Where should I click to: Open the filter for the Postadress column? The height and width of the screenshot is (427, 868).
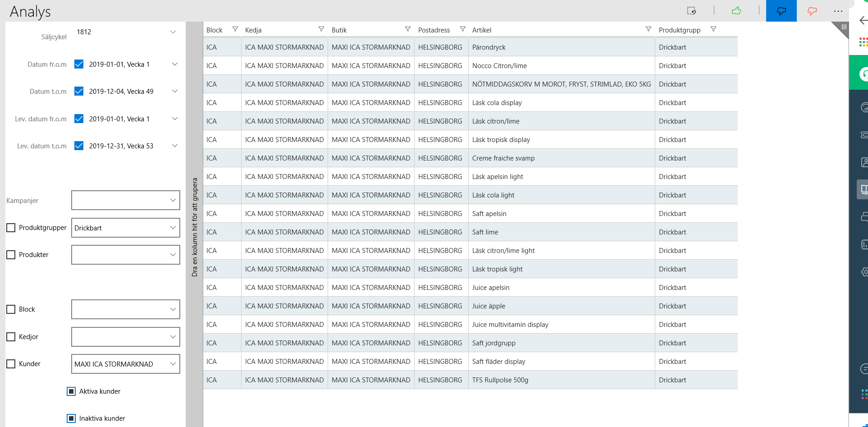[462, 29]
